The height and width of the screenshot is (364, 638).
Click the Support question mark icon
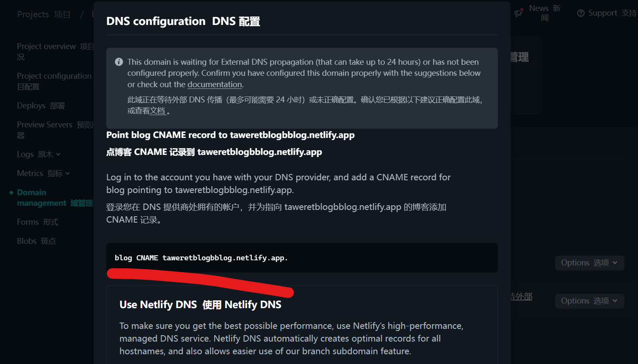(x=581, y=13)
